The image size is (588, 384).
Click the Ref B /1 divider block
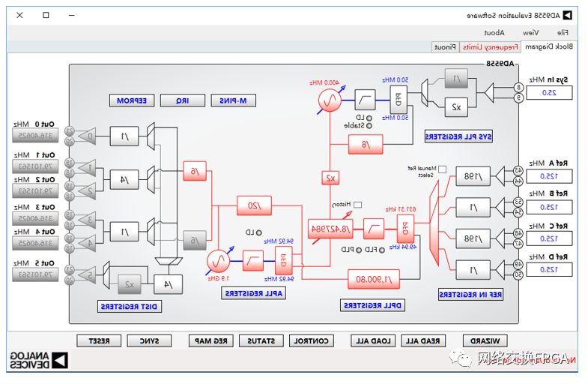473,208
